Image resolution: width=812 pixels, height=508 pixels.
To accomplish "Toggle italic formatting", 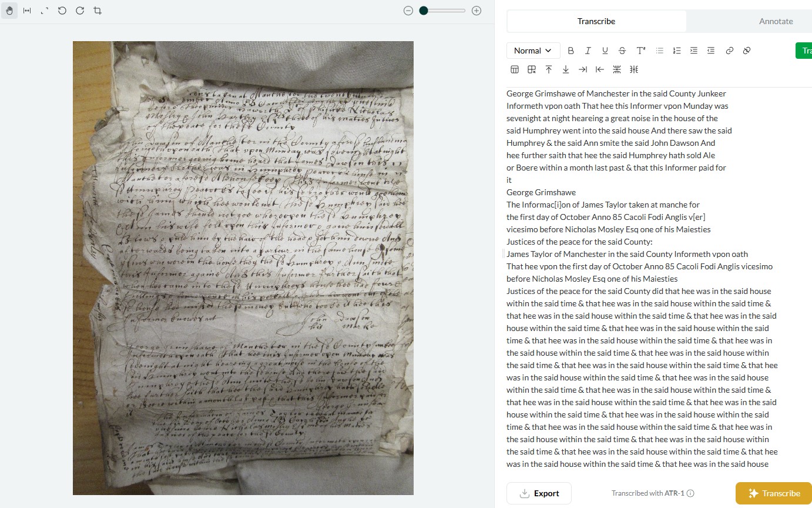I will point(588,51).
